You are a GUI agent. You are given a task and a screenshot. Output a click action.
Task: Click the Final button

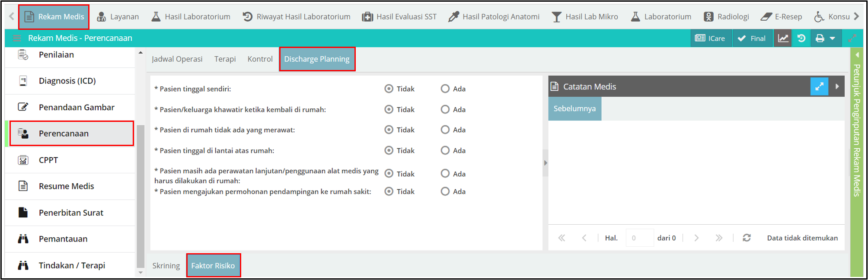tap(752, 38)
